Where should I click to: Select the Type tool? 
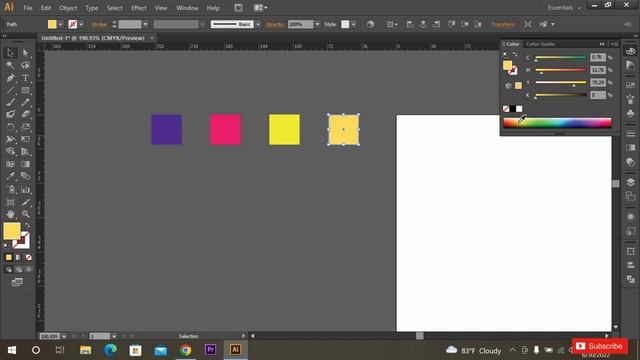[25, 78]
